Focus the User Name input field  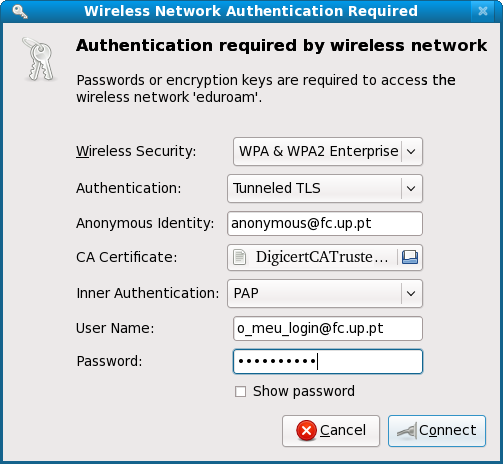pyautogui.click(x=328, y=328)
